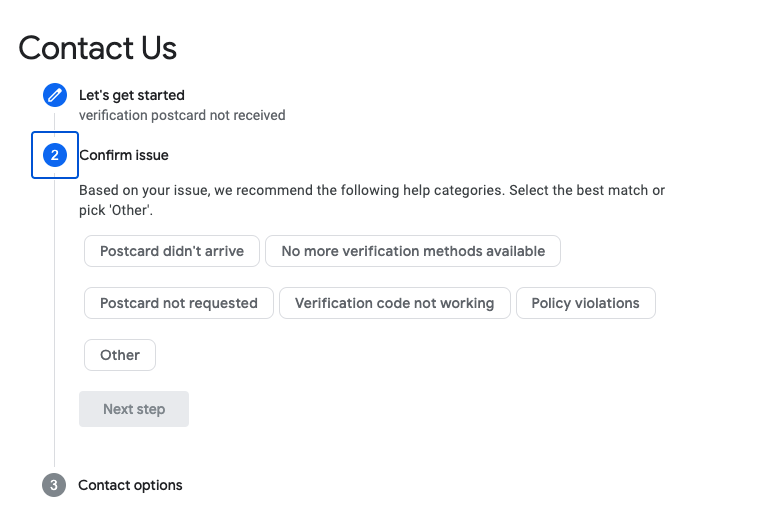Image resolution: width=758 pixels, height=526 pixels.
Task: Open the "Let's get started" step
Action: pos(132,96)
